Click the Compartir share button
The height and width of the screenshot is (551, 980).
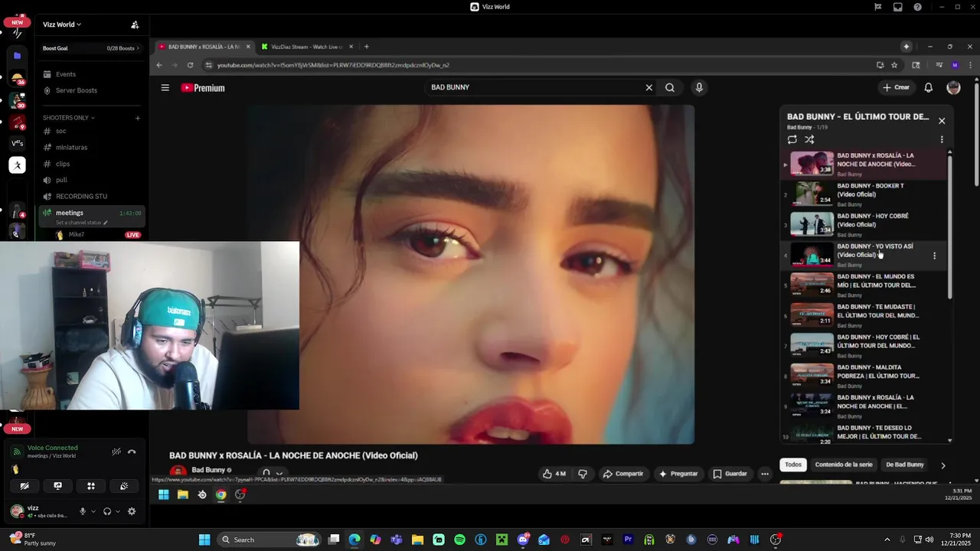pyautogui.click(x=623, y=474)
